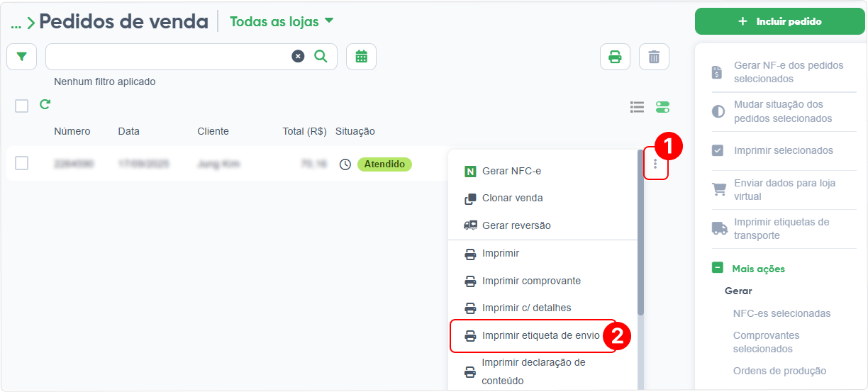Click the trash delete button
This screenshot has height=392, width=868.
[654, 57]
